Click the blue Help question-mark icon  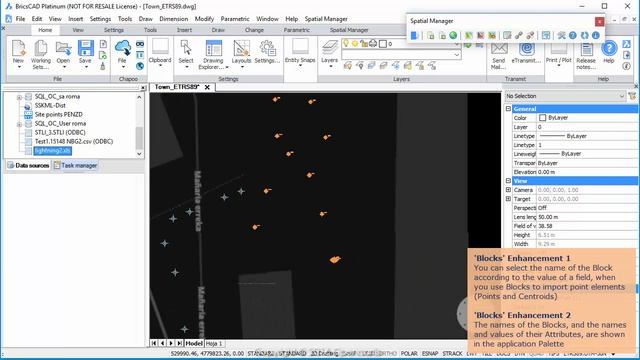pyautogui.click(x=609, y=49)
